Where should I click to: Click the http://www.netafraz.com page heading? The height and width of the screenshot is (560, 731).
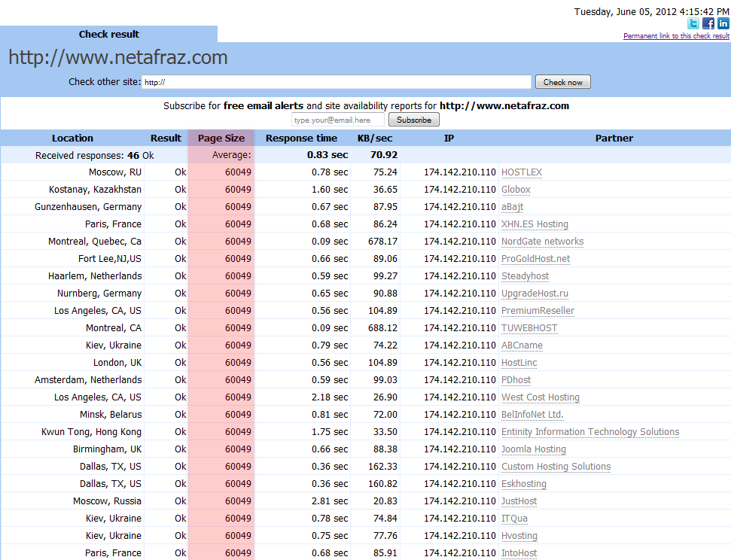pyautogui.click(x=118, y=57)
